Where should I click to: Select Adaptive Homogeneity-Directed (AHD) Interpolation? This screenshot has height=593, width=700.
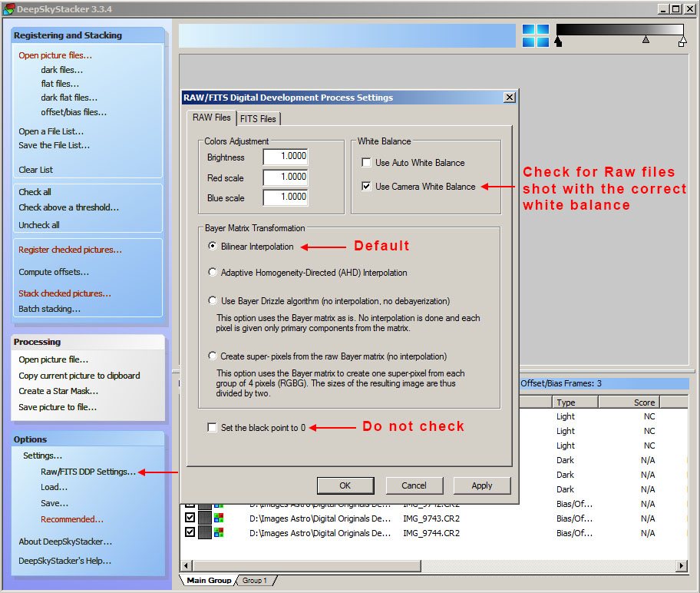tap(213, 272)
